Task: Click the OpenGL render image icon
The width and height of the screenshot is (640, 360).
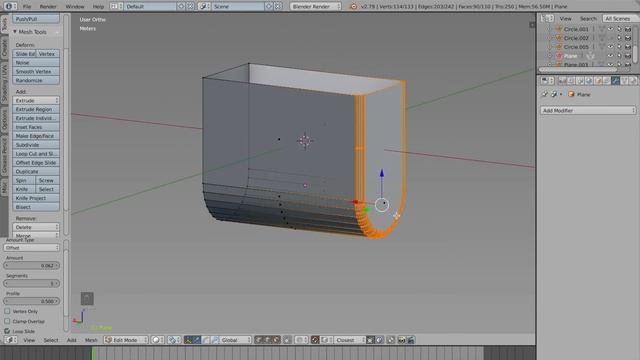Action: [x=402, y=340]
